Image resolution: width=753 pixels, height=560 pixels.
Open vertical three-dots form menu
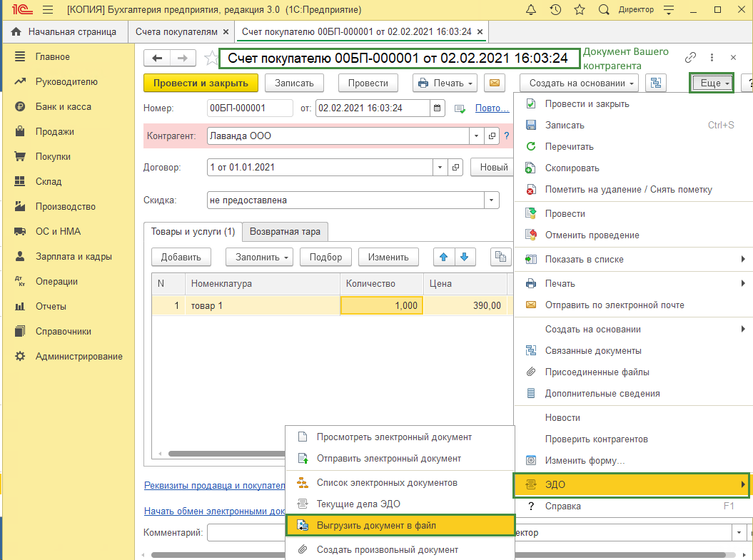(712, 58)
